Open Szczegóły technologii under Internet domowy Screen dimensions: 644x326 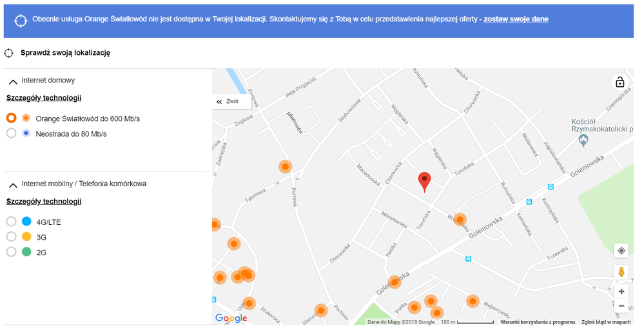pyautogui.click(x=44, y=98)
